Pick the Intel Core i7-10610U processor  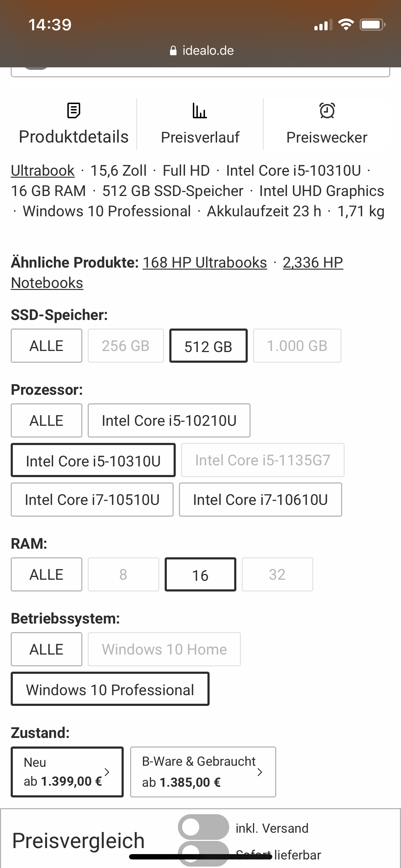[260, 500]
